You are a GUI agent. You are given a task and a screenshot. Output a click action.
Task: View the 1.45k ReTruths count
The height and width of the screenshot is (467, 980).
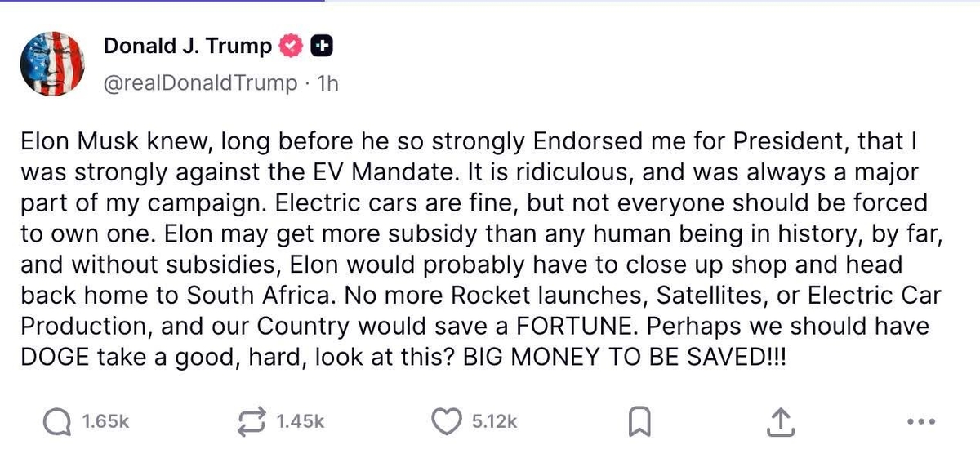pyautogui.click(x=301, y=422)
